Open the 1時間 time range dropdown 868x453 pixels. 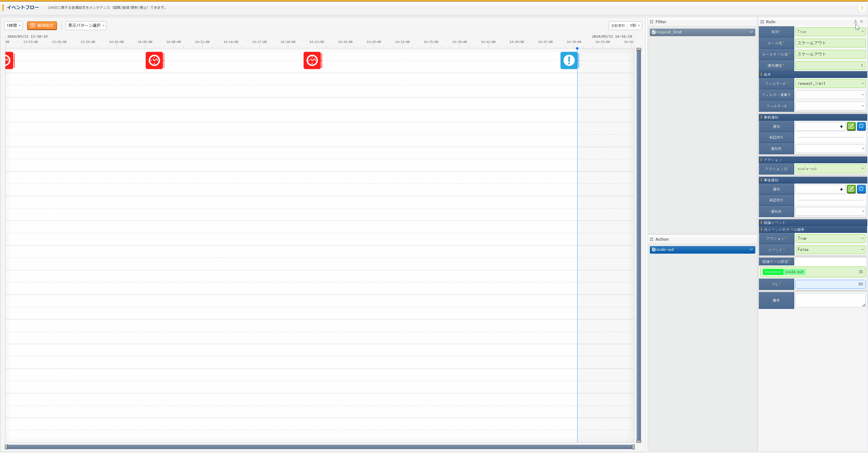point(13,26)
